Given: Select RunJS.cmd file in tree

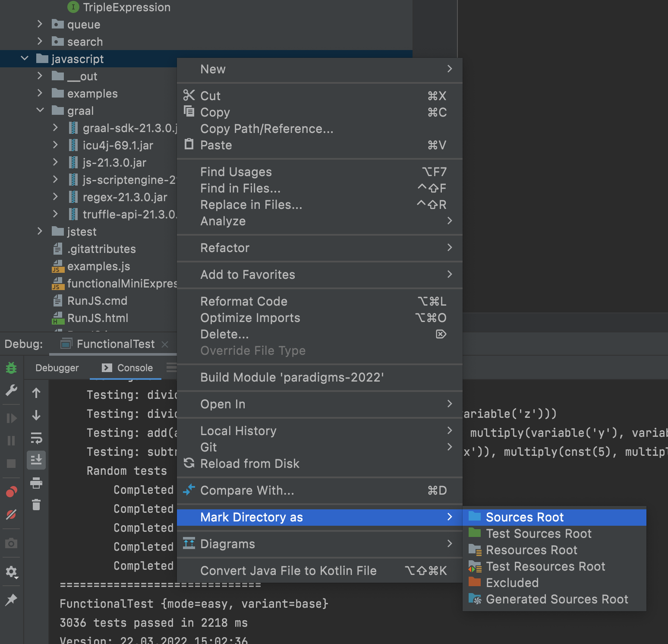Looking at the screenshot, I should (x=97, y=301).
